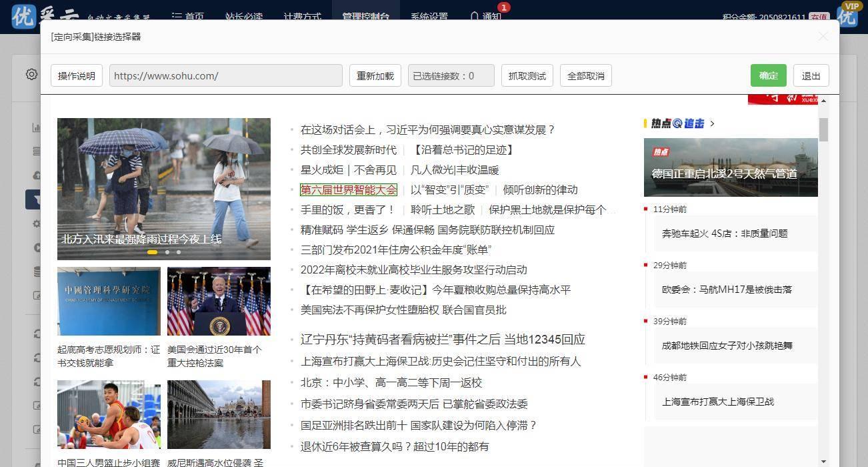868x467 pixels.
Task: Select the 聆听土地之歌 link
Action: (443, 209)
